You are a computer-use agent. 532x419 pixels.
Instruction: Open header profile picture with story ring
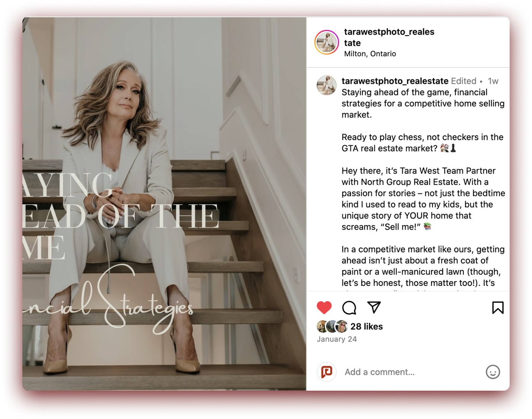pyautogui.click(x=327, y=42)
